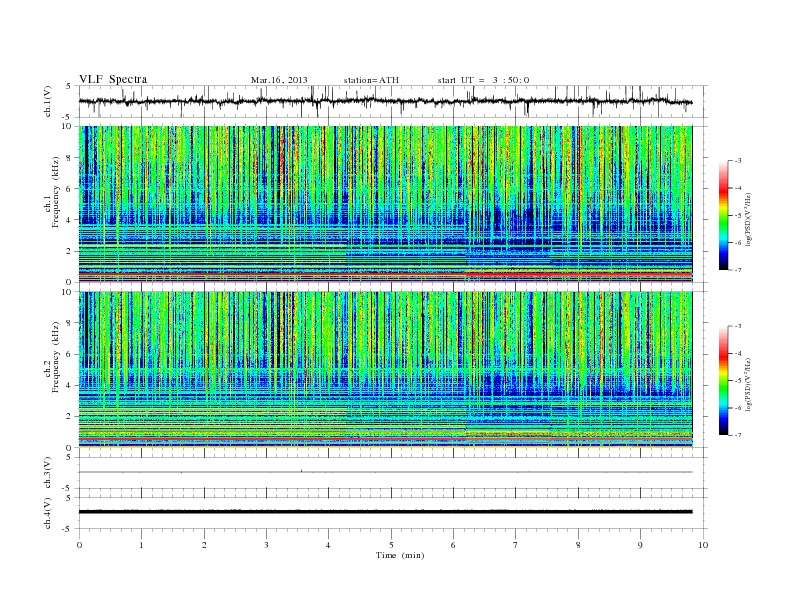Click the "-3" tick on ch.1 color bar
Viewport: 792px width, 612px height.
click(738, 161)
